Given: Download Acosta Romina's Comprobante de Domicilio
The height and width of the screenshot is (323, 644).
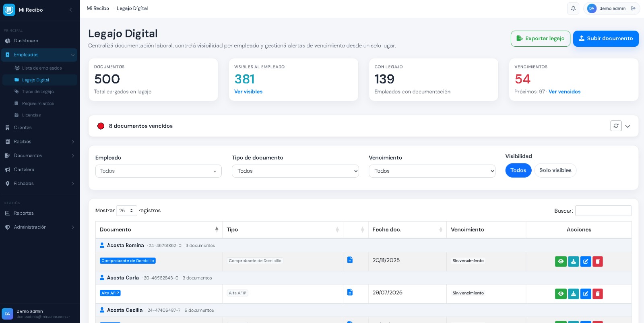Looking at the screenshot, I should 573,261.
